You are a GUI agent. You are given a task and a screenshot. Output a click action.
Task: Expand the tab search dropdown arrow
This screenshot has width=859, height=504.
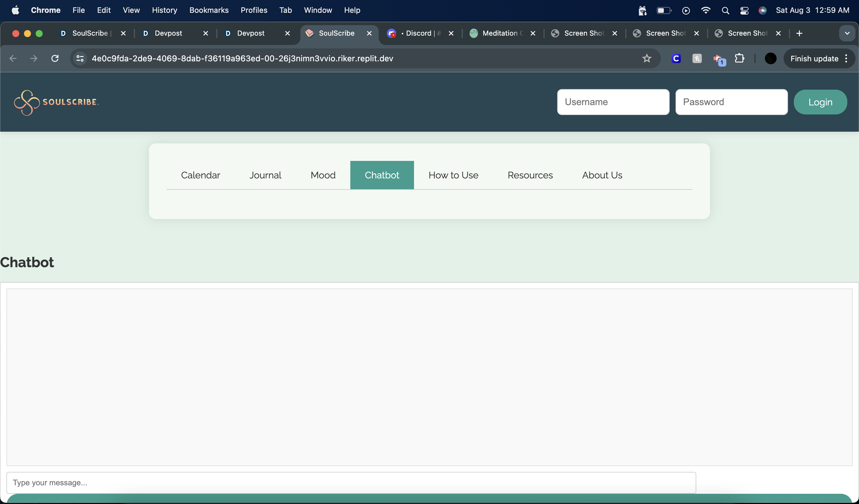point(847,33)
